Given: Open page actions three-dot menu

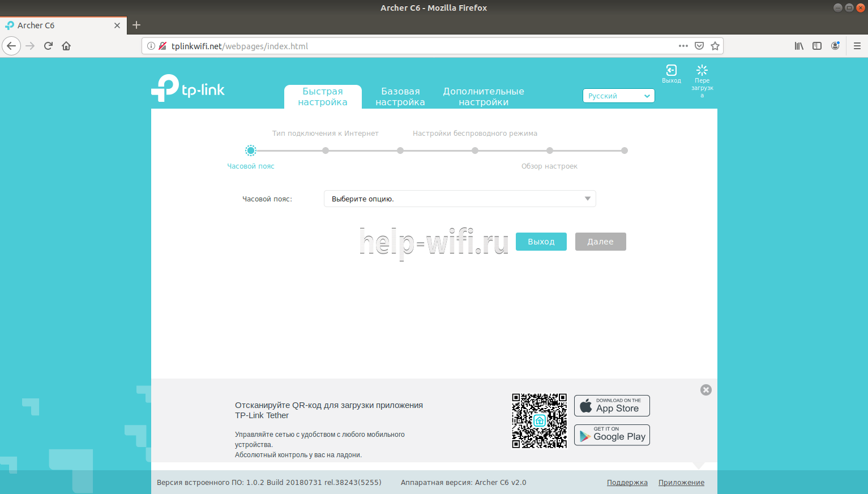Looking at the screenshot, I should pyautogui.click(x=683, y=46).
